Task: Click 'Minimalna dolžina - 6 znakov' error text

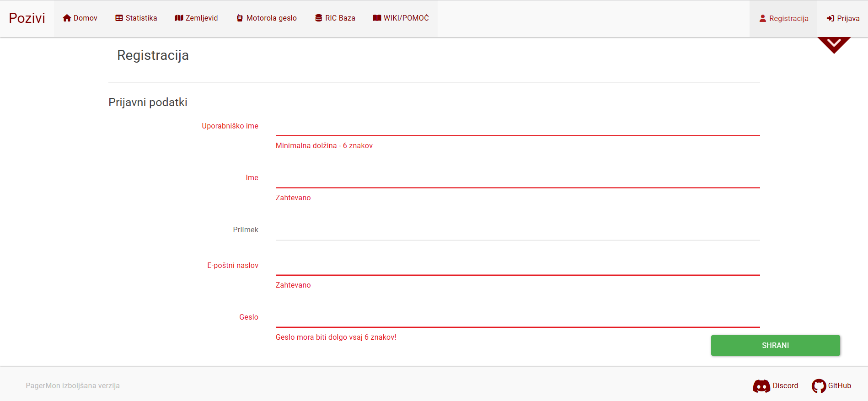Action: click(x=324, y=145)
